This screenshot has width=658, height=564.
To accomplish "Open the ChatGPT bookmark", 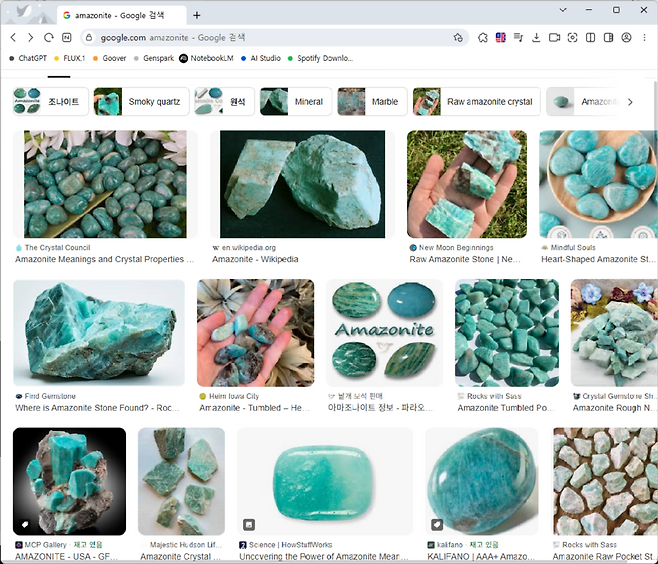I will [28, 58].
